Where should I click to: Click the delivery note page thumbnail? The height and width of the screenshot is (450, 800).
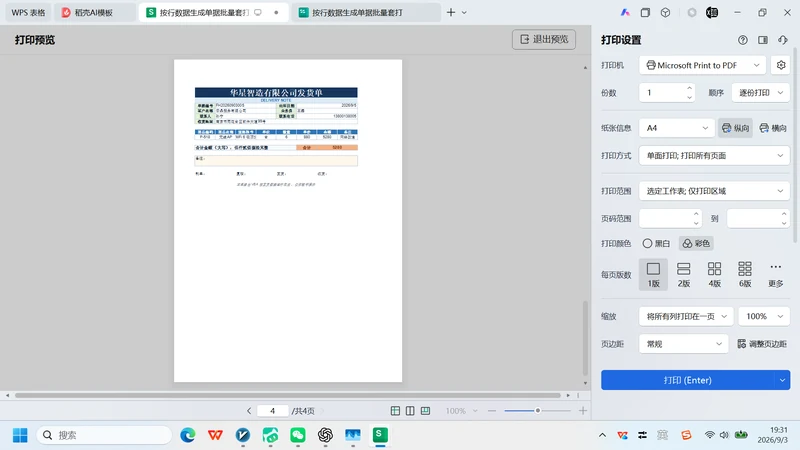(288, 220)
